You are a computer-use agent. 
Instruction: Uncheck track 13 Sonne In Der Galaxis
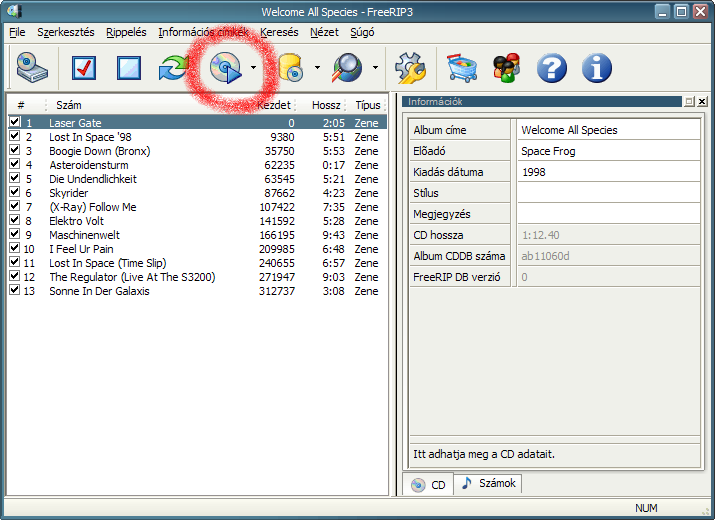pyautogui.click(x=15, y=290)
